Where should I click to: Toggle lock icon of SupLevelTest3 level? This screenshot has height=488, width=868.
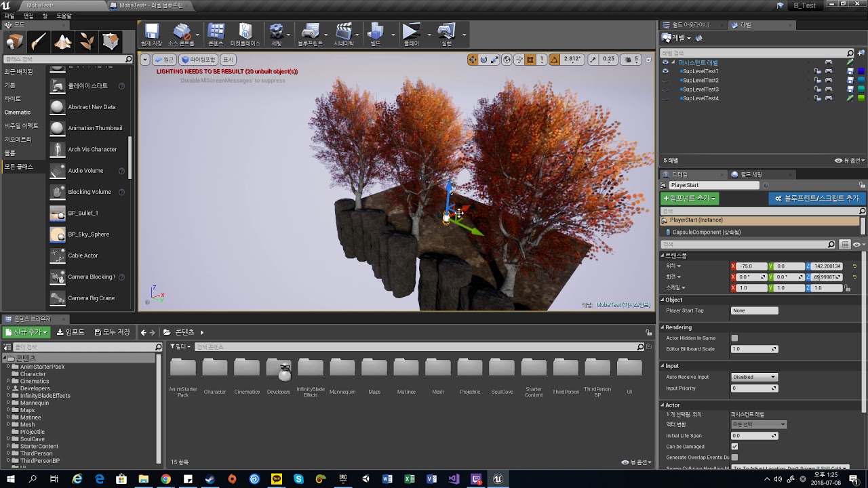[818, 89]
